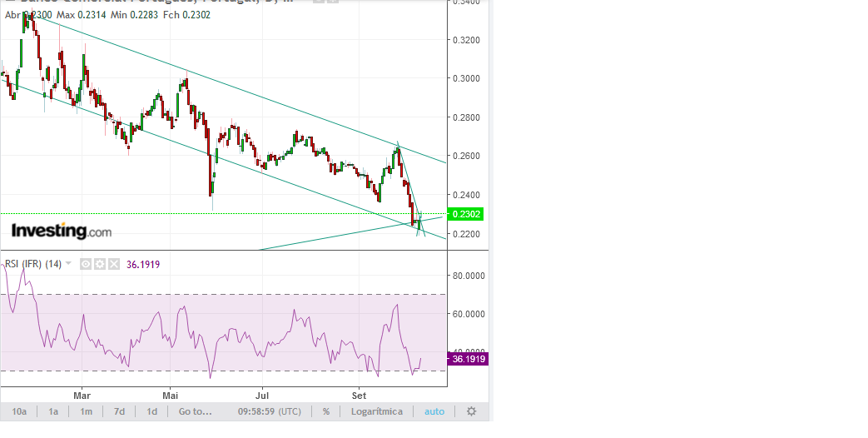This screenshot has width=868, height=438.
Task: Select the 7d time range
Action: click(x=119, y=411)
